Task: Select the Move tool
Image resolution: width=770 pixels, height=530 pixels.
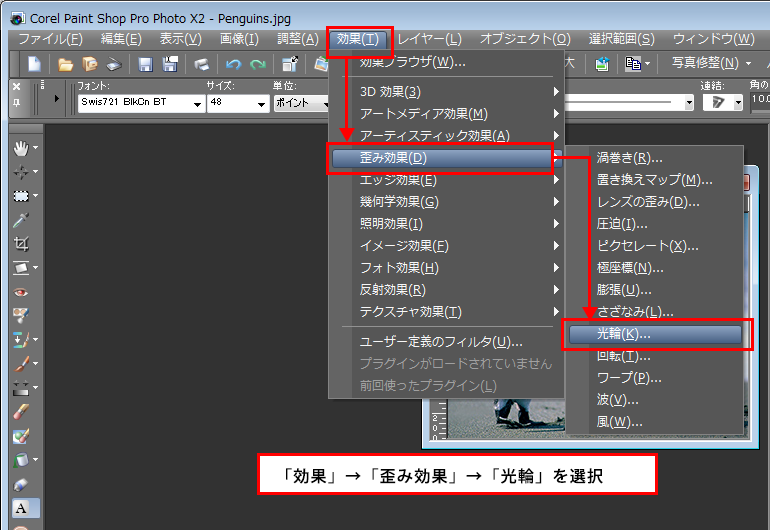Action: (x=21, y=172)
